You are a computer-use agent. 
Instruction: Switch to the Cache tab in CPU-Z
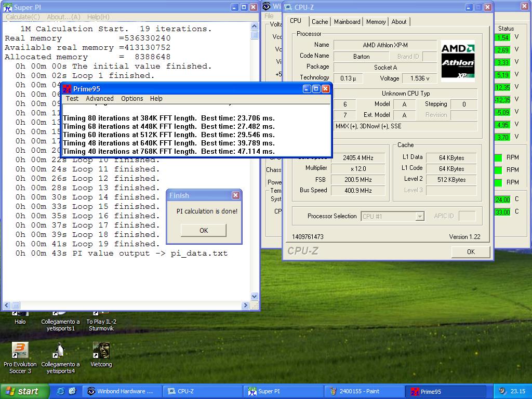(x=320, y=22)
